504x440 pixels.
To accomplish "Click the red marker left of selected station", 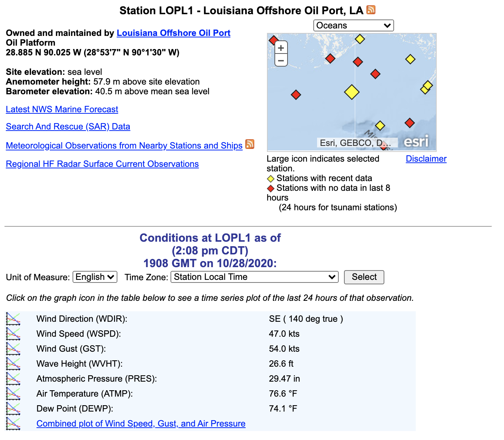I will pyautogui.click(x=296, y=95).
